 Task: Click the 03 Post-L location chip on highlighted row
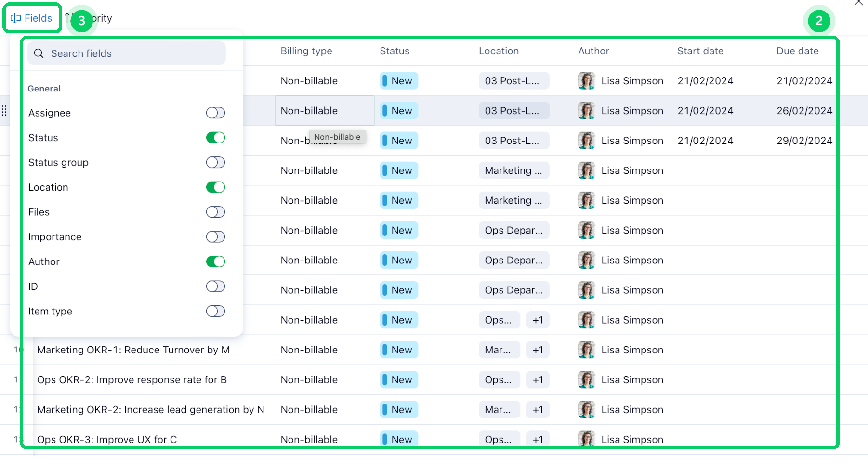click(x=513, y=110)
